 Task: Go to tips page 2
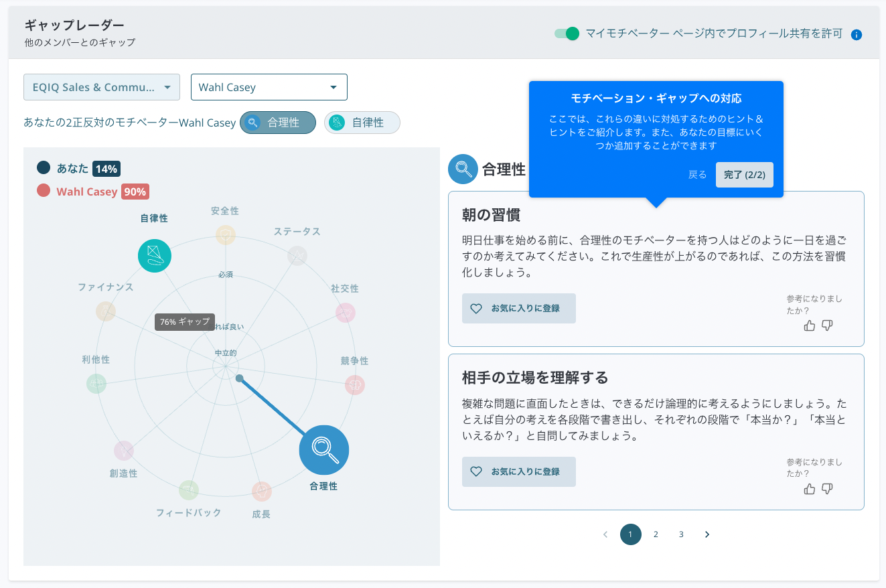[x=656, y=534]
